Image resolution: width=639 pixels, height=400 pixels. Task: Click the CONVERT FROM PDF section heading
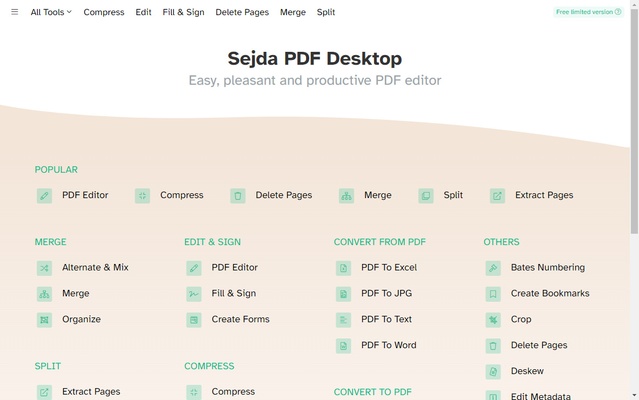pyautogui.click(x=380, y=242)
